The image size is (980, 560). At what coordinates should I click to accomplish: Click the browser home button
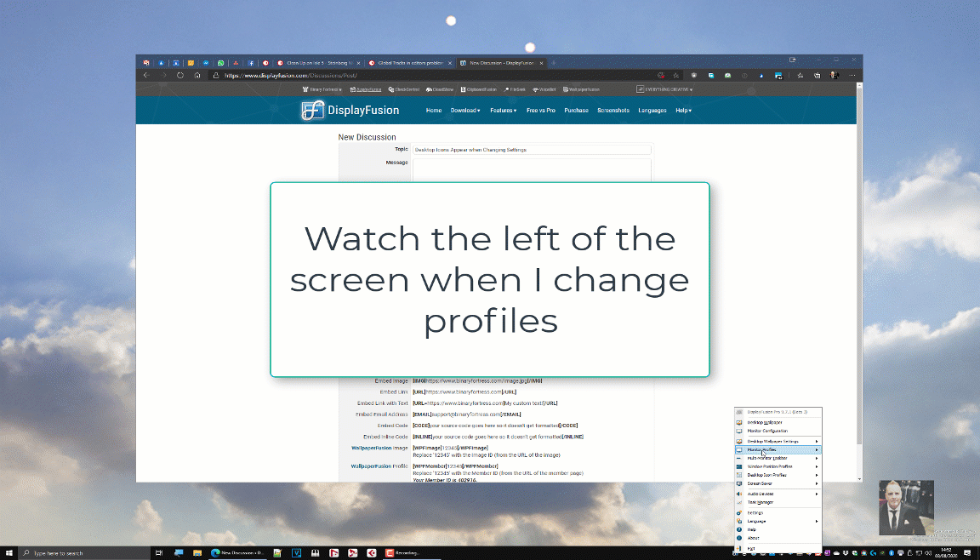coord(197,76)
